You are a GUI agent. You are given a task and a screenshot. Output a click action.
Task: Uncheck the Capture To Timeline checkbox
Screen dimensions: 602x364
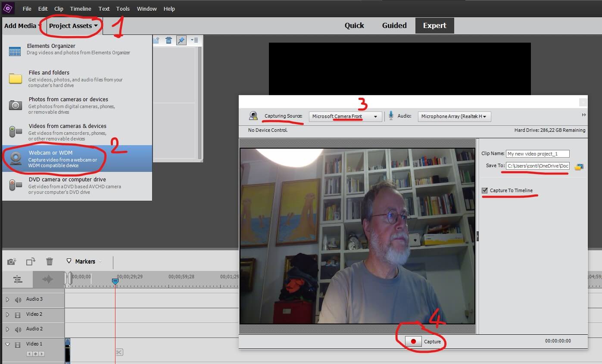(485, 190)
